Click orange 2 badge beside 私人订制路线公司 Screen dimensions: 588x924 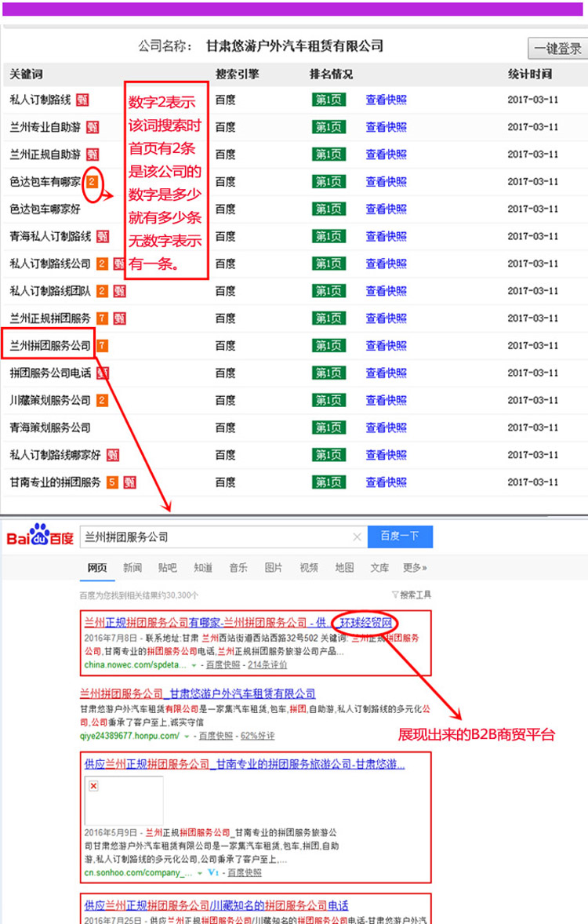point(102,264)
